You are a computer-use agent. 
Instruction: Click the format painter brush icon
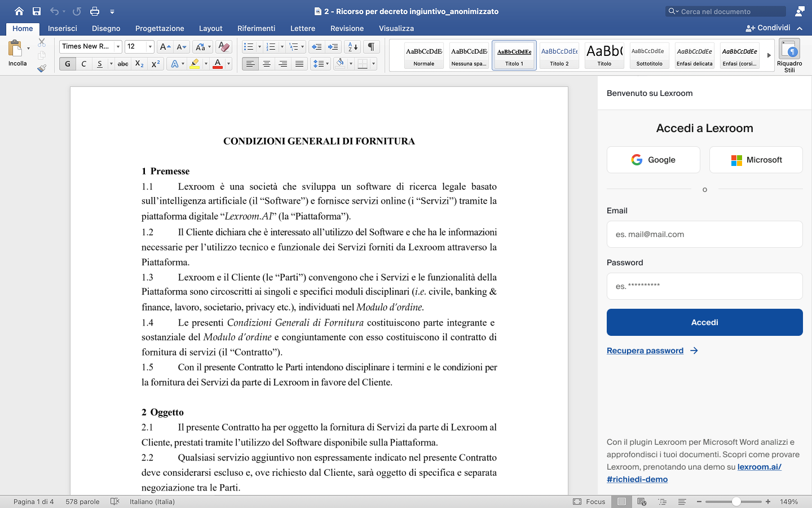point(42,68)
